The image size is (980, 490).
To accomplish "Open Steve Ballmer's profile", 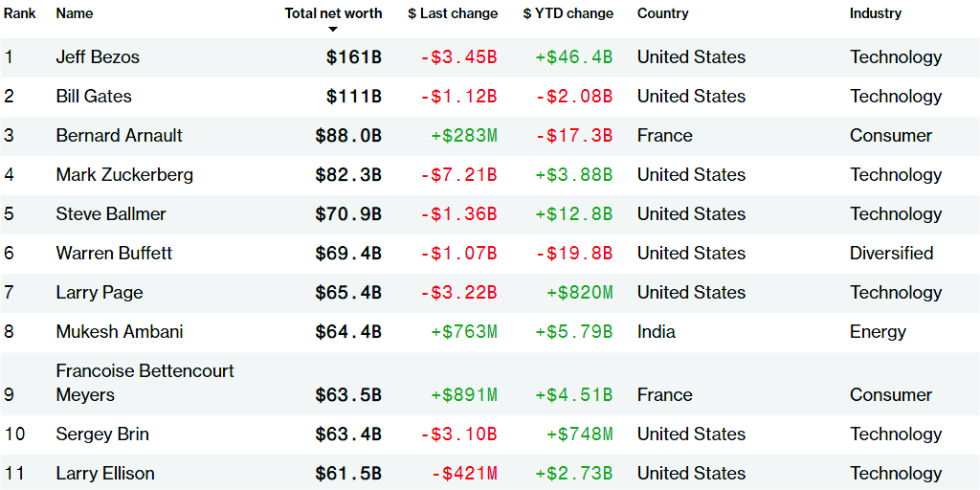I will (111, 214).
